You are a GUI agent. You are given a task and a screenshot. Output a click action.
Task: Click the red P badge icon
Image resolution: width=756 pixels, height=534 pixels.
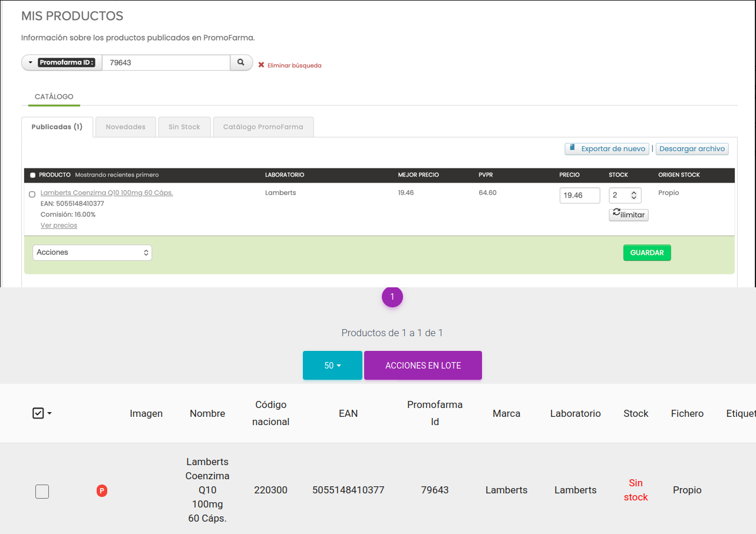tap(102, 490)
